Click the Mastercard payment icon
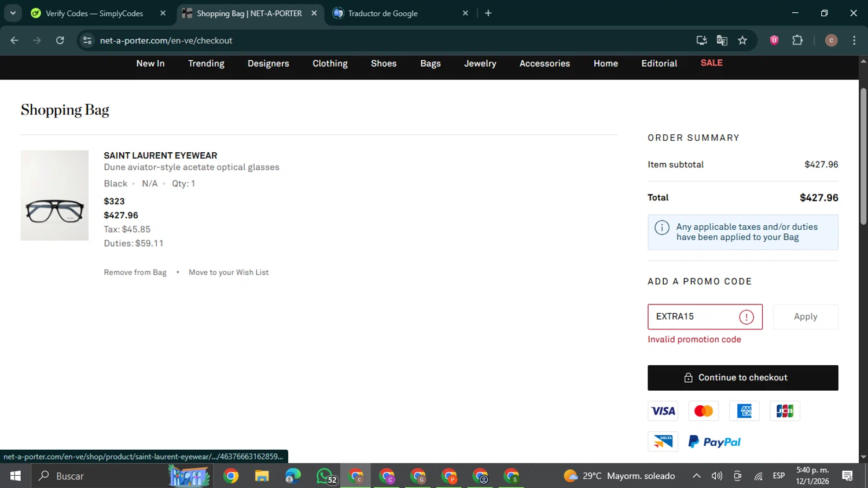Viewport: 868px width, 488px height. tap(704, 411)
